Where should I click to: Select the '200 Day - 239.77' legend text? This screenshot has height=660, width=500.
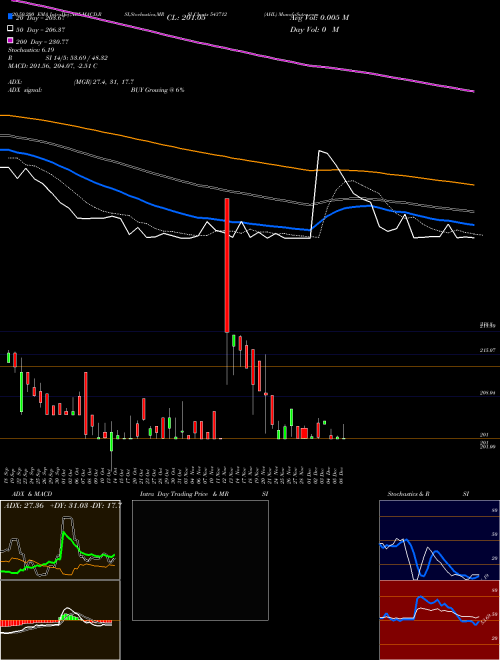42,41
